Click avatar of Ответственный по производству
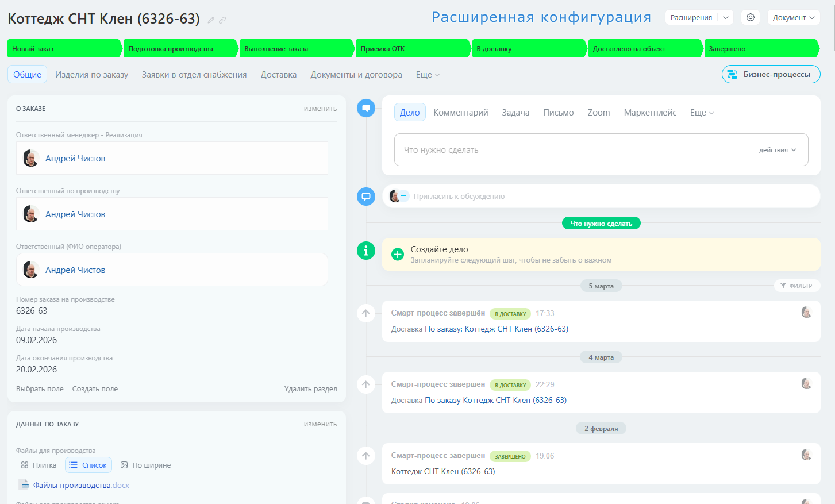Screen dimensions: 835x504 (31, 214)
